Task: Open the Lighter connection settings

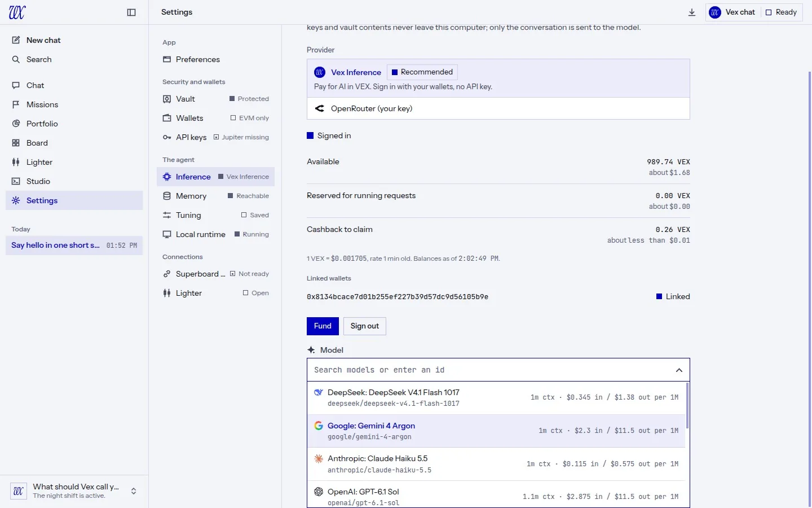Action: click(215, 293)
